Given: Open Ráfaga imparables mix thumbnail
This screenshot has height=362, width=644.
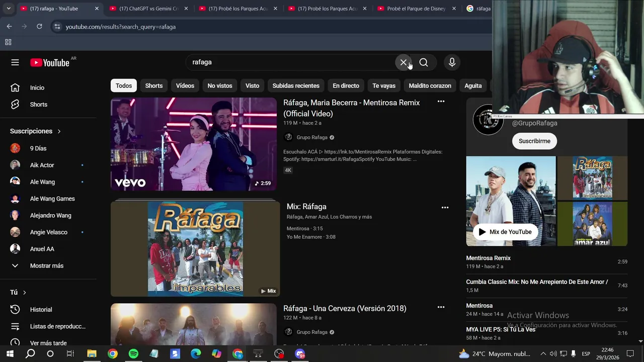Looking at the screenshot, I should [x=195, y=248].
